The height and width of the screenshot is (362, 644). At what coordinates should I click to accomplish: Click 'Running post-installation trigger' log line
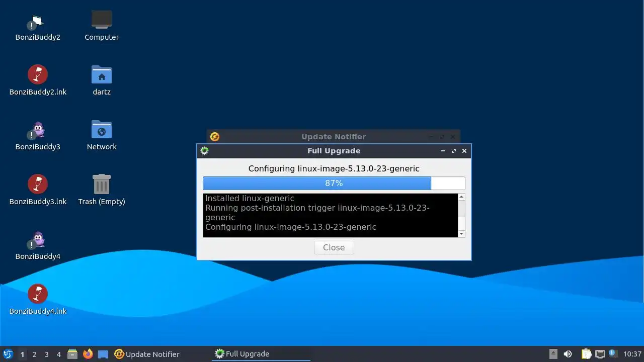coord(317,212)
